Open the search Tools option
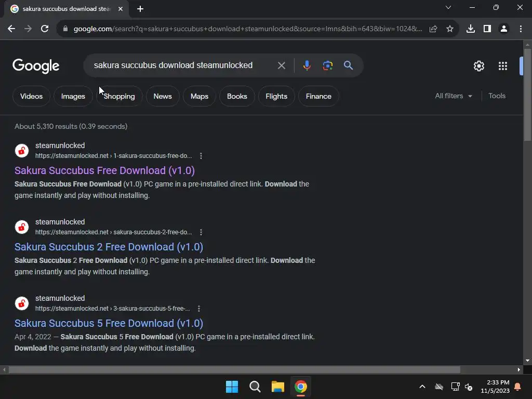Image resolution: width=532 pixels, height=399 pixels. click(497, 96)
